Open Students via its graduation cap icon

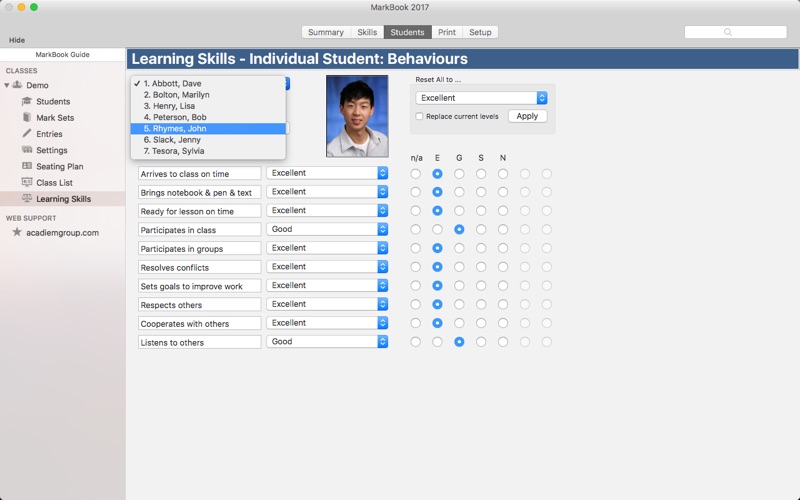click(x=27, y=101)
